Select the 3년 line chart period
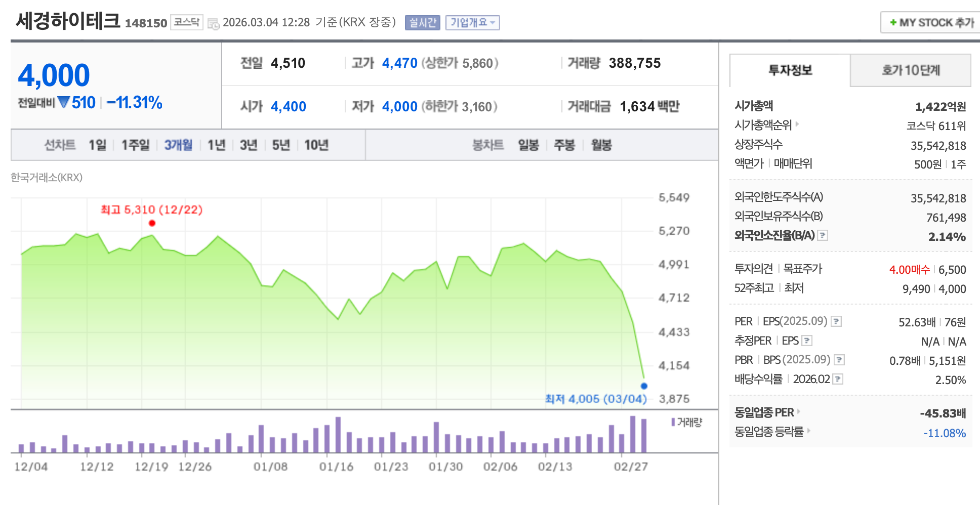 coord(249,145)
